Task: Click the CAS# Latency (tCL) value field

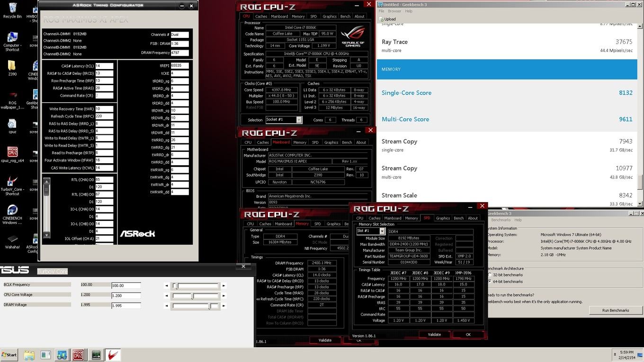Action: tap(104, 66)
